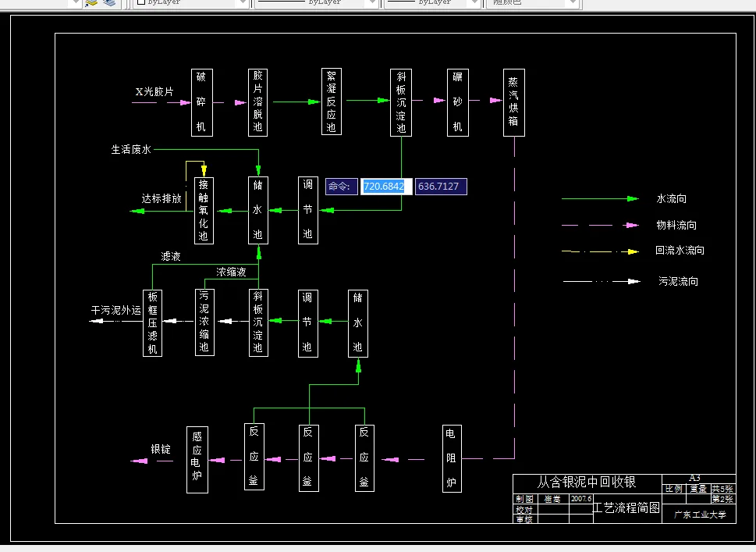Select the title text 从含银泥中回收银
The image size is (756, 552).
click(x=587, y=482)
